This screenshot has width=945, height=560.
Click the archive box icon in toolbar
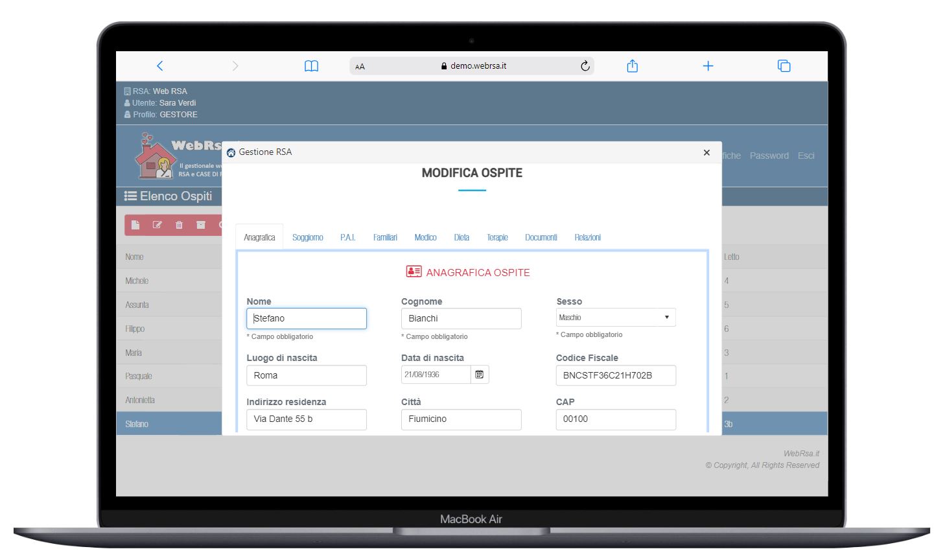(201, 225)
